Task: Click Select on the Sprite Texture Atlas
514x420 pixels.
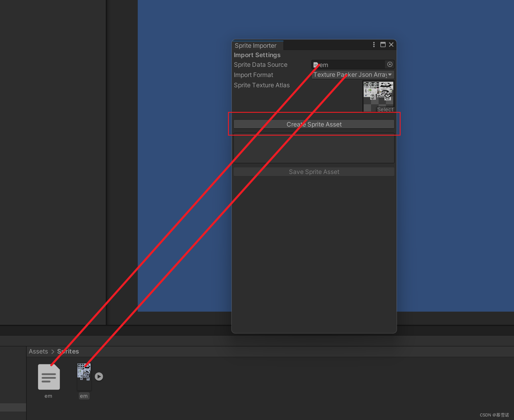Action: coord(385,109)
